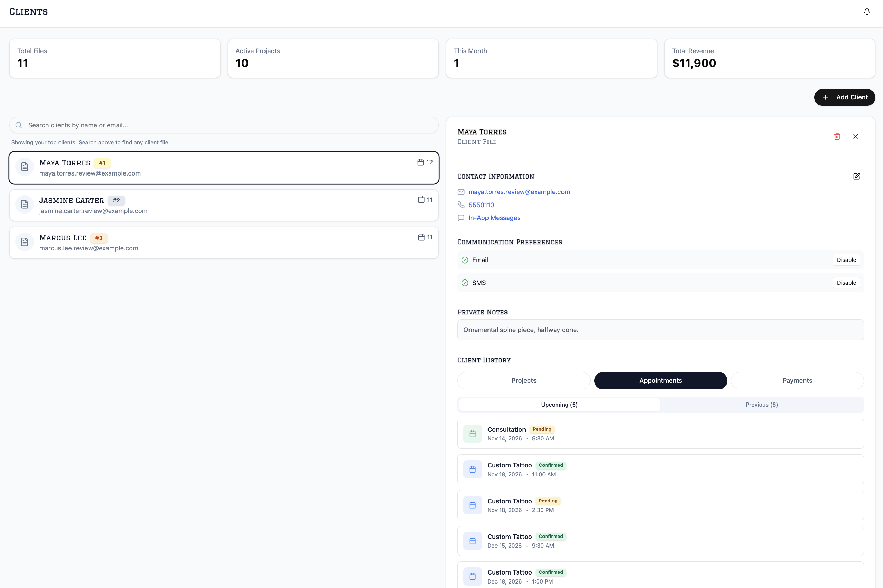The height and width of the screenshot is (588, 883).
Task: Select the Jasmine Carter client row
Action: pos(224,205)
